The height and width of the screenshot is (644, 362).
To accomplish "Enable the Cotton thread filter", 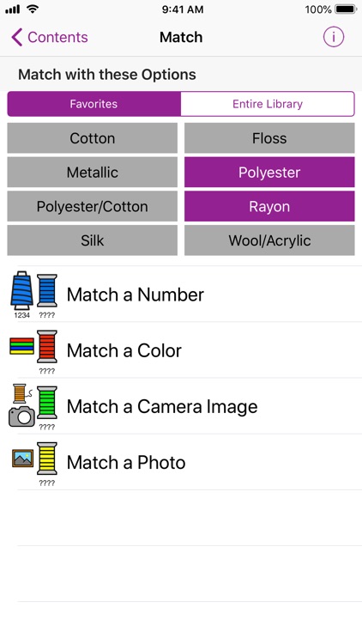I will click(93, 138).
